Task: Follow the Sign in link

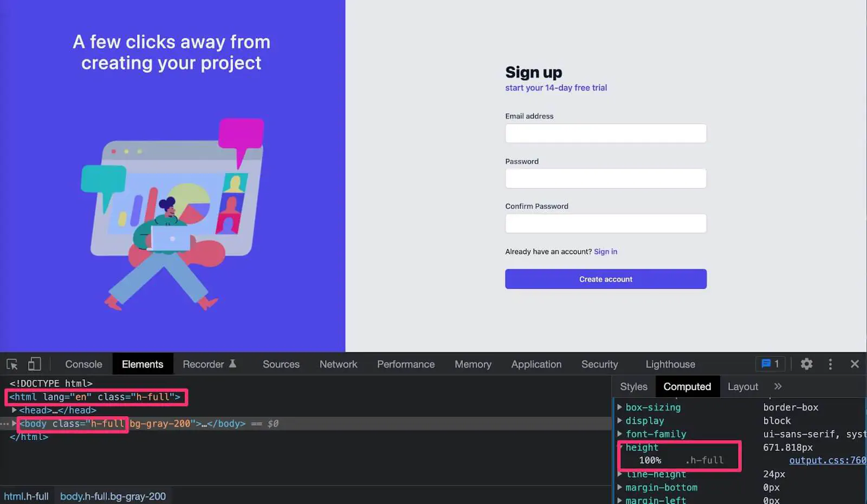Action: [x=605, y=251]
